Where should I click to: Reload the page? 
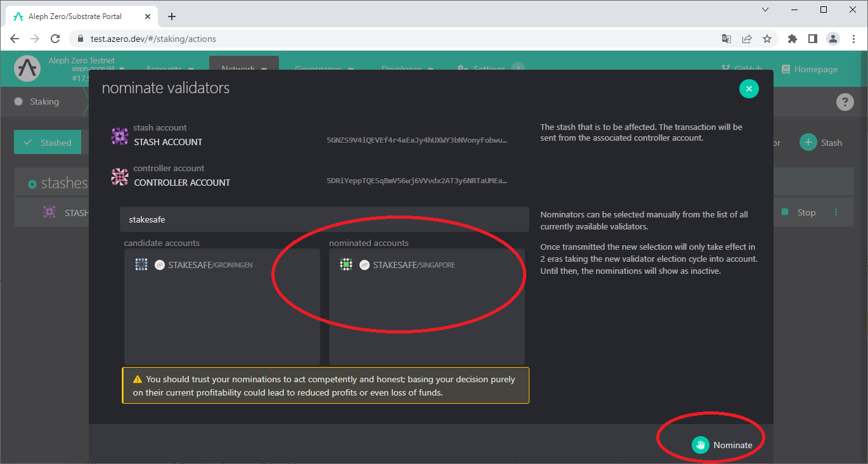[55, 39]
